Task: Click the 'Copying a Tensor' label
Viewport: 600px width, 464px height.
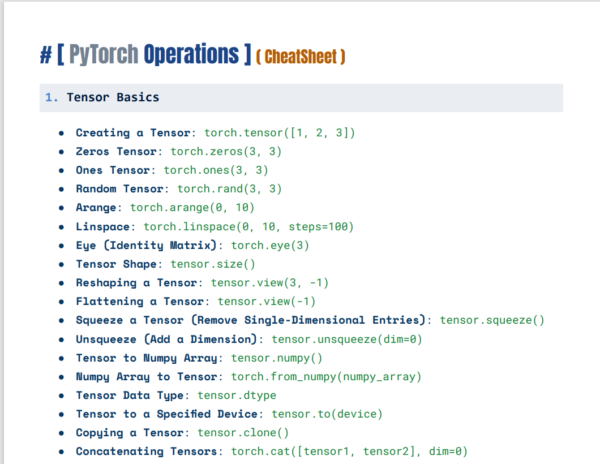Action: (129, 433)
